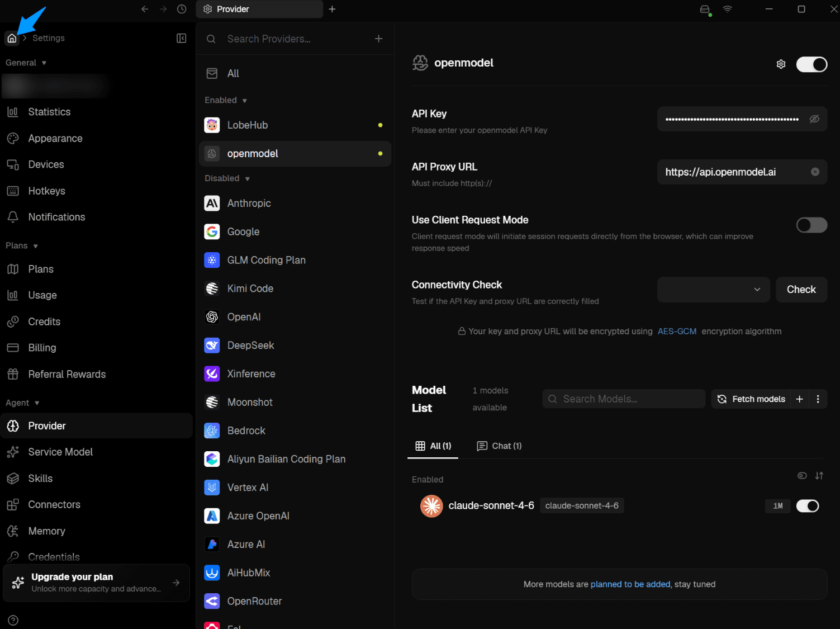The image size is (840, 629).
Task: Open the Bedrock provider
Action: tap(295, 431)
